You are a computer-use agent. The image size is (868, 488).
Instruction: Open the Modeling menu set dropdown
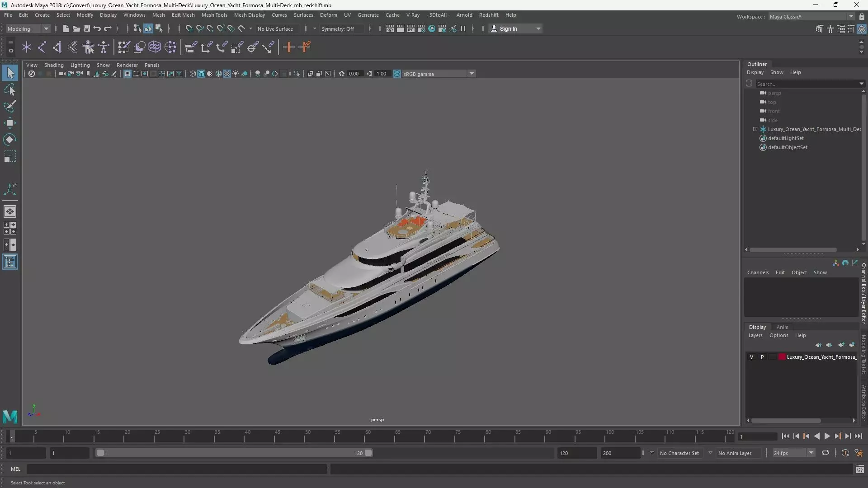28,28
